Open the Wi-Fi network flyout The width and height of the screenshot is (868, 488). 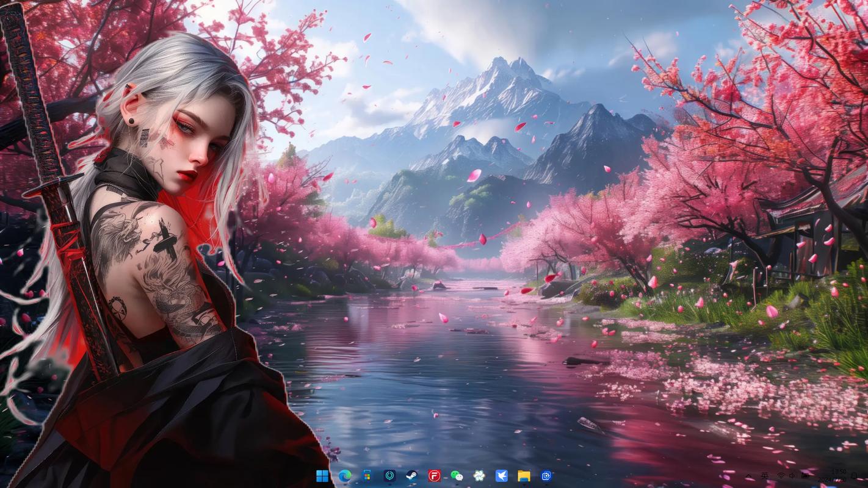(781, 476)
